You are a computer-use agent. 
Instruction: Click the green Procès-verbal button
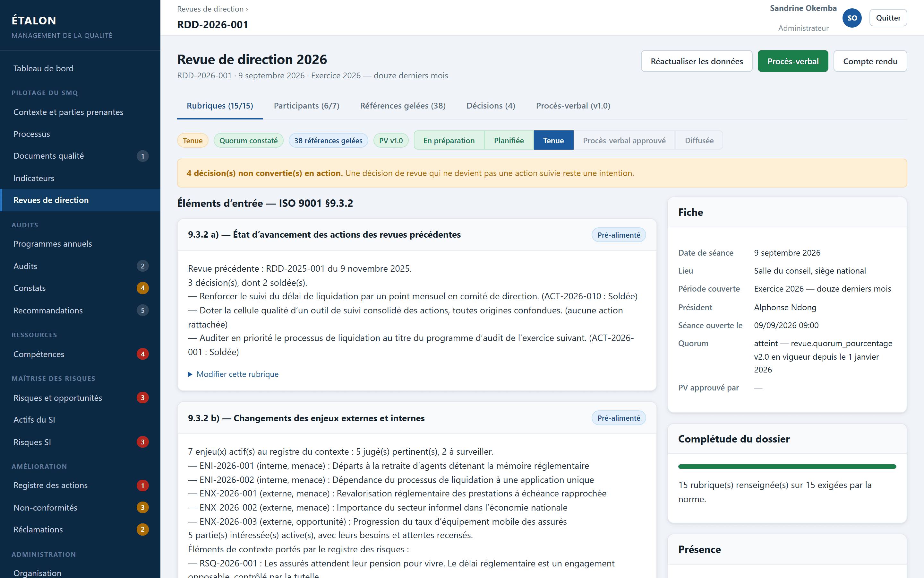793,61
